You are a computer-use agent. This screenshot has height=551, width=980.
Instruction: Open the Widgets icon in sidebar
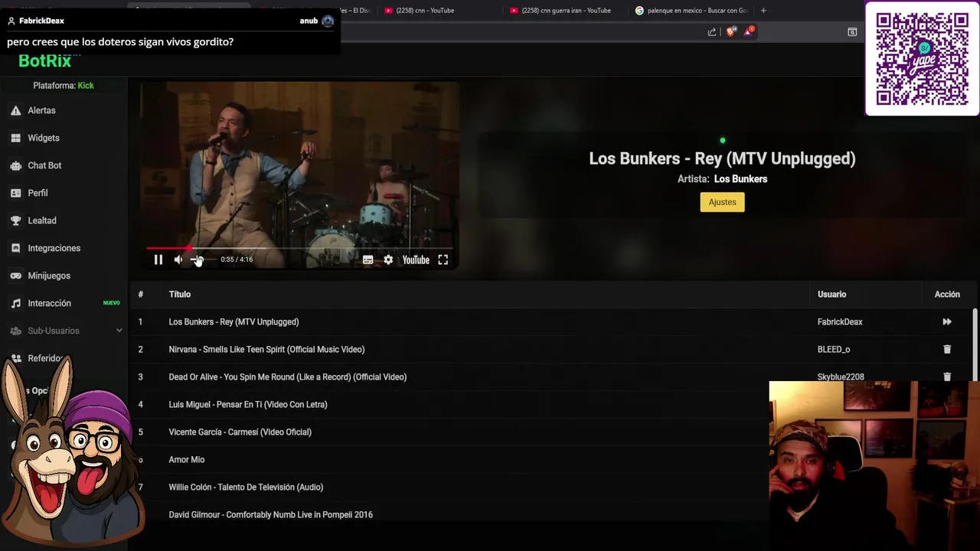[x=15, y=138]
